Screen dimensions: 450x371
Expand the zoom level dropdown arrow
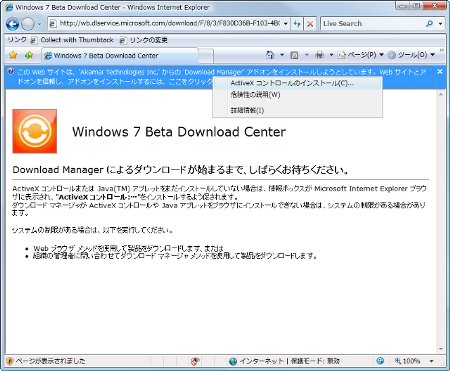click(x=432, y=361)
